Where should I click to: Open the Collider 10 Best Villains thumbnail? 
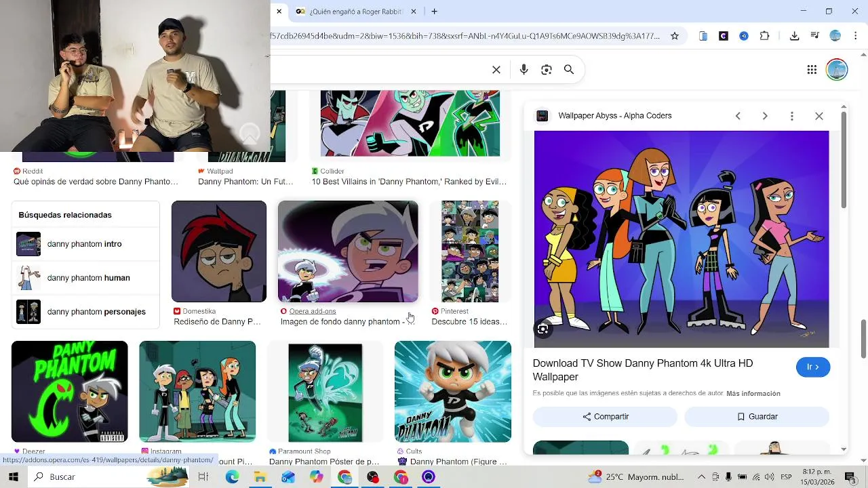pyautogui.click(x=410, y=123)
